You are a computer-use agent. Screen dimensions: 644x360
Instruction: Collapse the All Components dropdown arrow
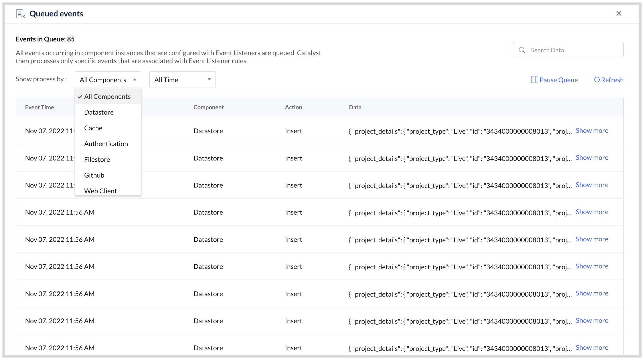(x=134, y=79)
